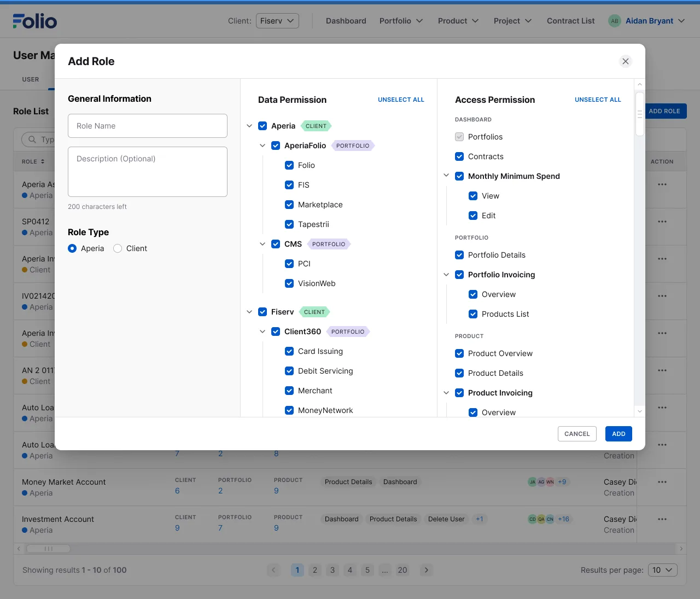Go to previous results page arrow

[273, 570]
